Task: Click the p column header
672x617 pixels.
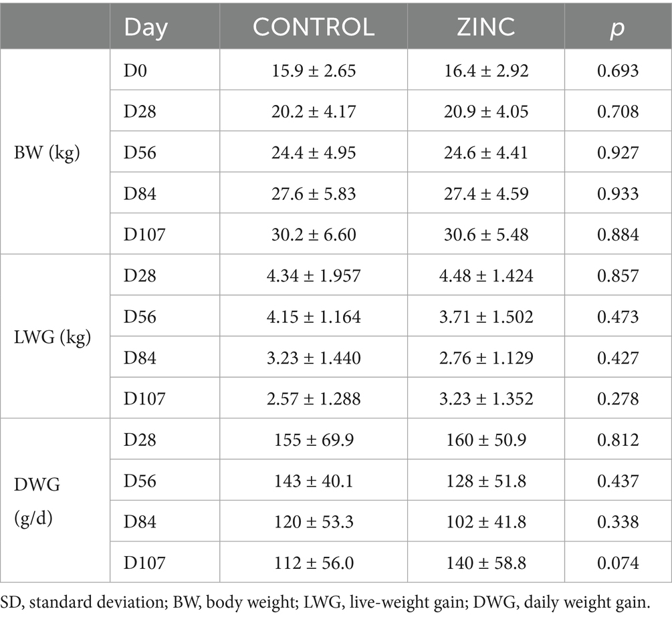Action: point(618,27)
